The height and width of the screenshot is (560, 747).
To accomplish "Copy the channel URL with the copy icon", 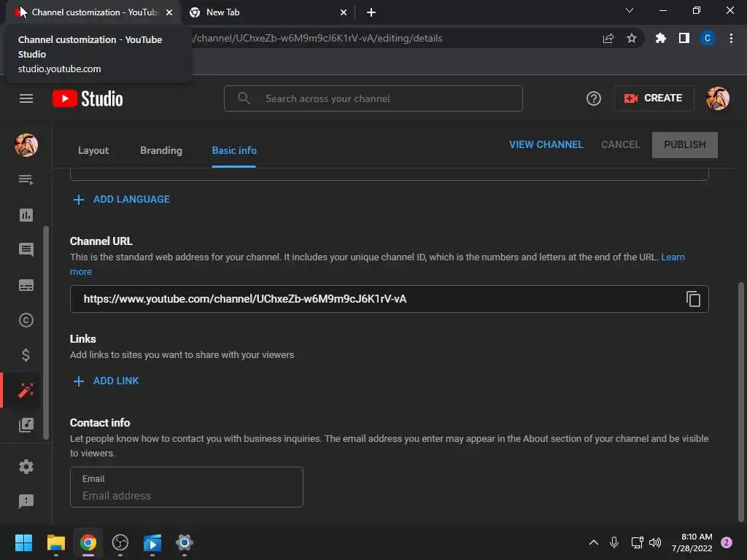I will [x=693, y=299].
